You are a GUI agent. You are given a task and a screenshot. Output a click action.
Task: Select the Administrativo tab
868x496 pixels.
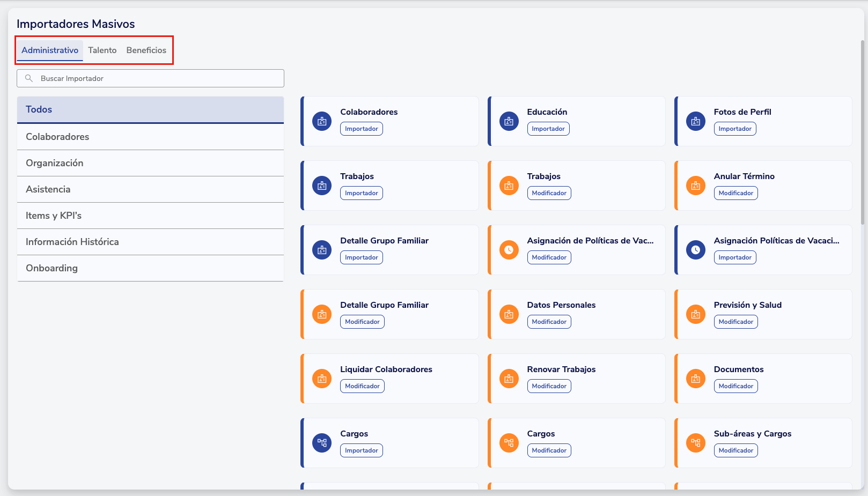click(50, 50)
